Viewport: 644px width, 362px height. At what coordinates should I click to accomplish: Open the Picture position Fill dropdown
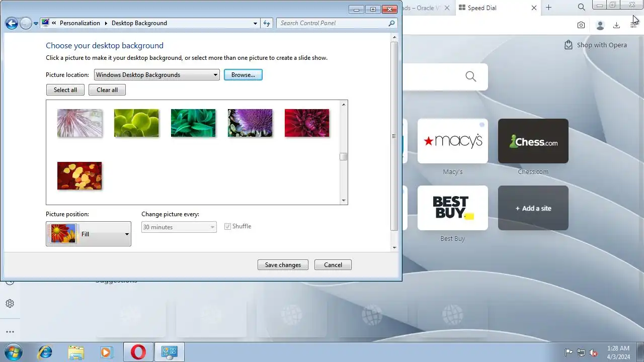tap(89, 234)
